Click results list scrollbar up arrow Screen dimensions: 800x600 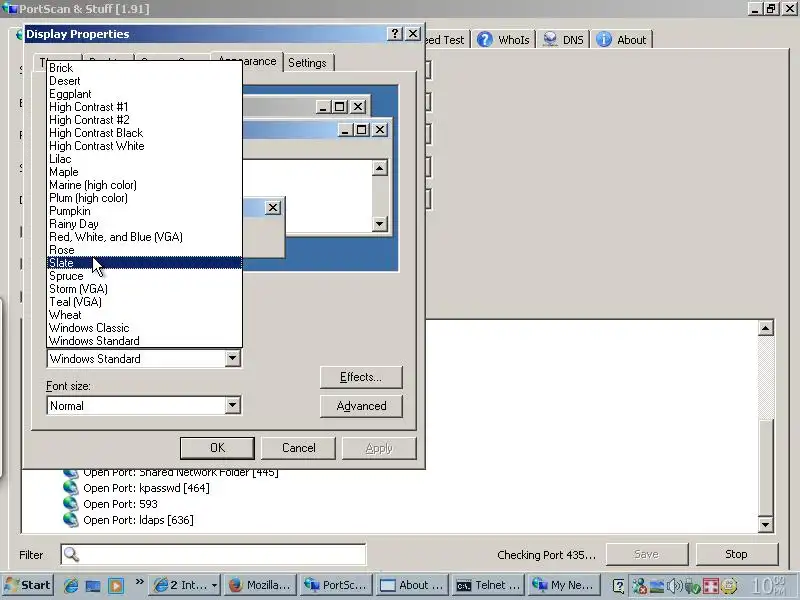(765, 328)
